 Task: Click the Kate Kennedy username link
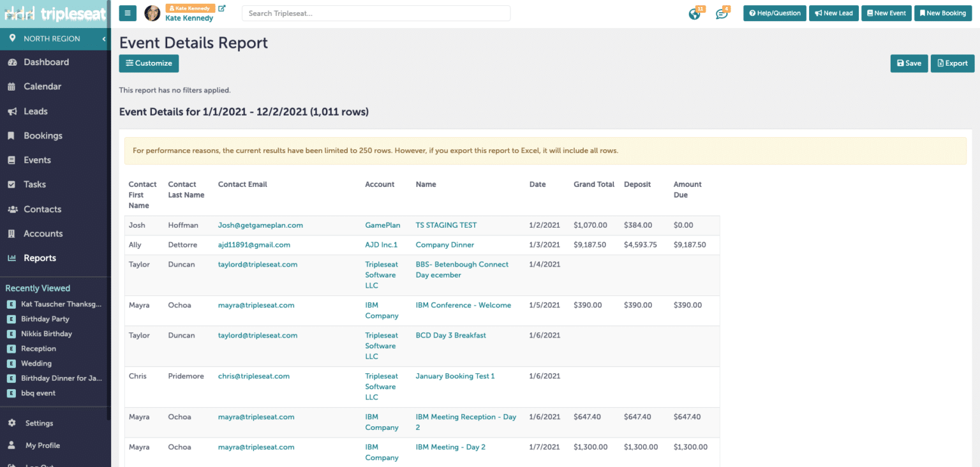pyautogui.click(x=189, y=19)
